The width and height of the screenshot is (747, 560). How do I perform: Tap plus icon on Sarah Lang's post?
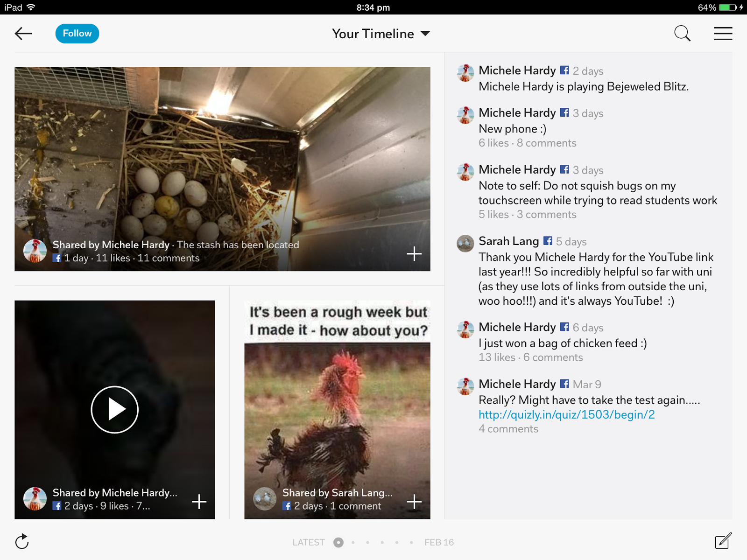pos(414,502)
